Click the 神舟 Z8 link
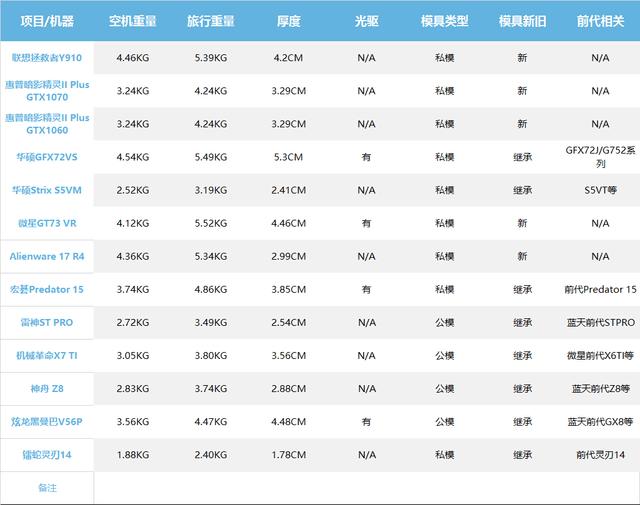Viewport: 640px width, 505px height. [47, 389]
